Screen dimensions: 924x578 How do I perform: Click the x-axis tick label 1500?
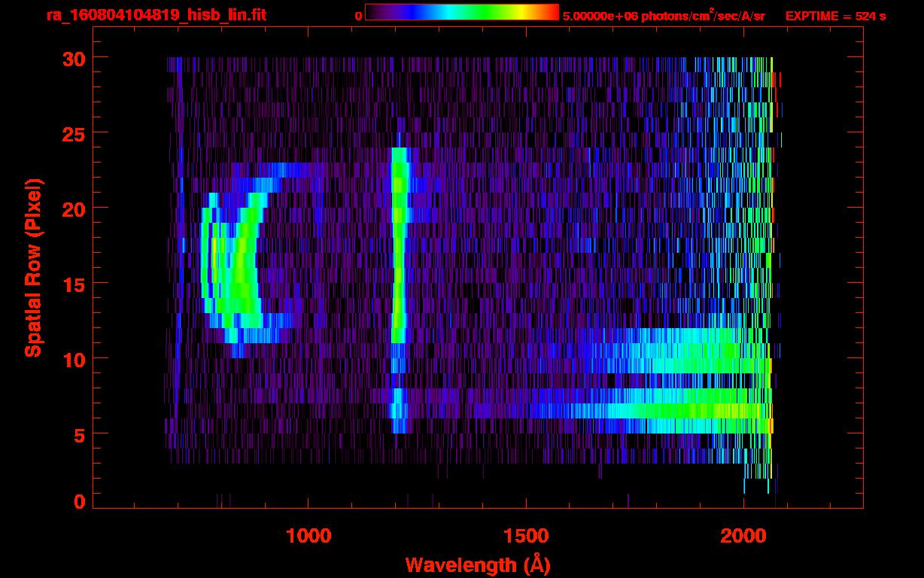(526, 535)
